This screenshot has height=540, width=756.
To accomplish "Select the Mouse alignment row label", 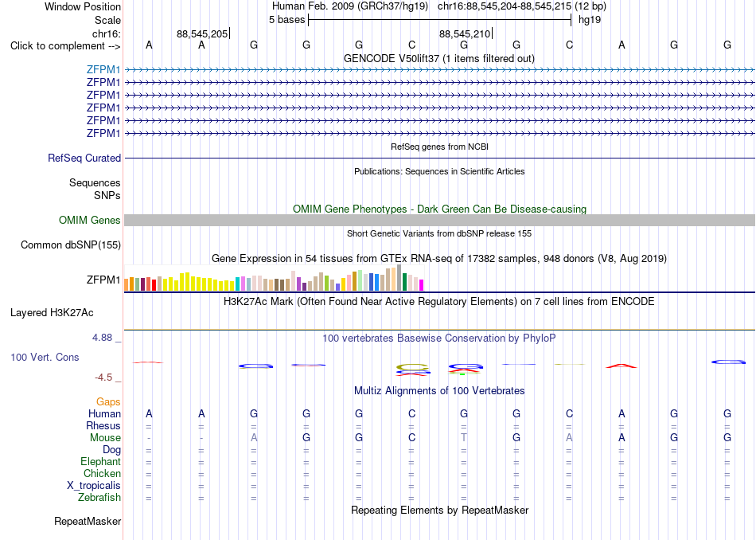I will point(105,438).
